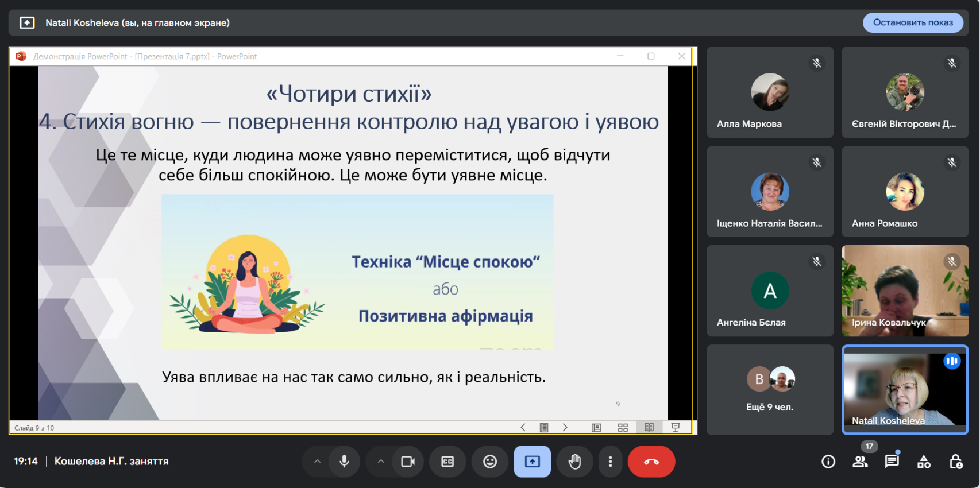Raise your hand in the meeting
This screenshot has width=980, height=488.
pos(574,462)
